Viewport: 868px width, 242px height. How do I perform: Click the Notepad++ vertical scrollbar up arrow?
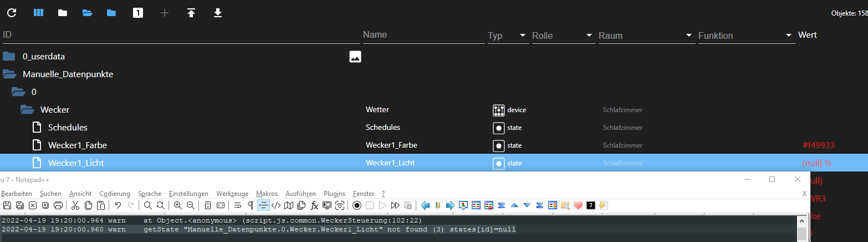point(802,220)
